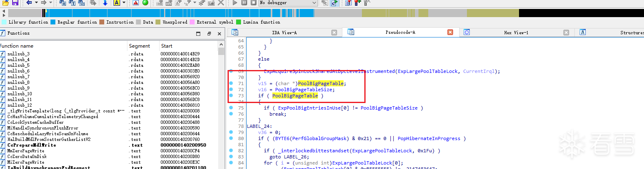The width and height of the screenshot is (644, 169).
Task: Click the red warning triangle toolbar icon
Action: click(136, 3)
